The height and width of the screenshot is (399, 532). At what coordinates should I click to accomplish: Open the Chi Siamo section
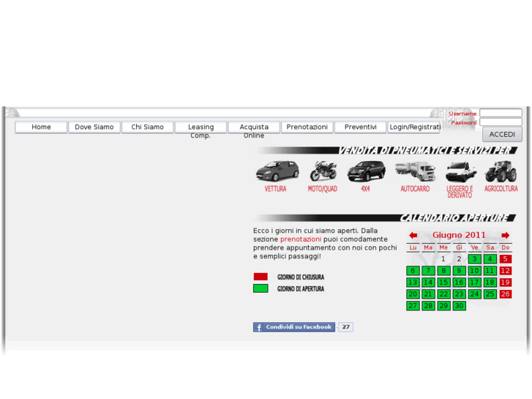[148, 127]
